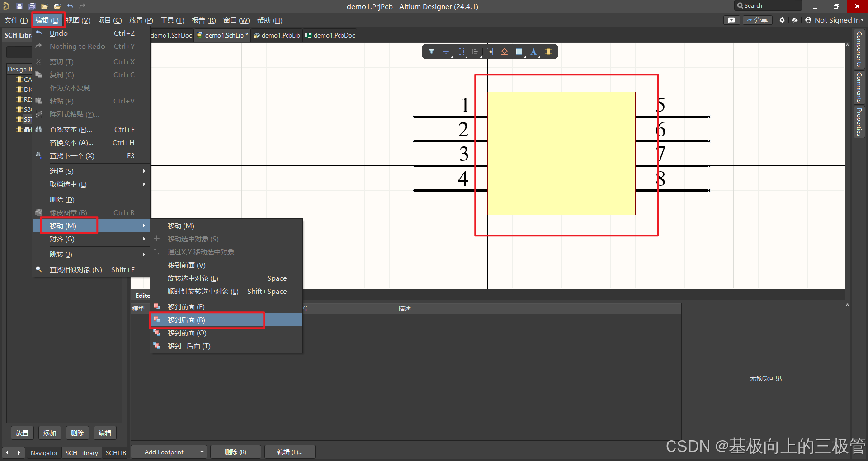Viewport: 868px width, 461px height.
Task: Open a document with folder icon
Action: 44,6
